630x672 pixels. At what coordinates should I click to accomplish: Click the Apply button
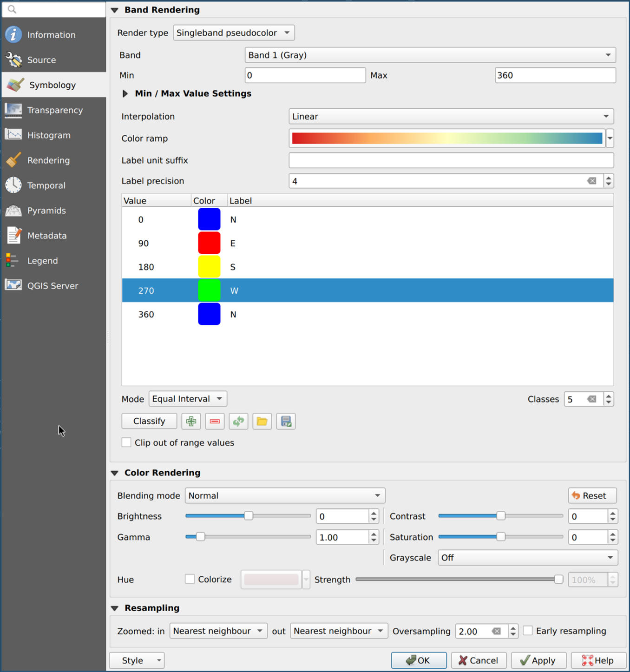[538, 660]
